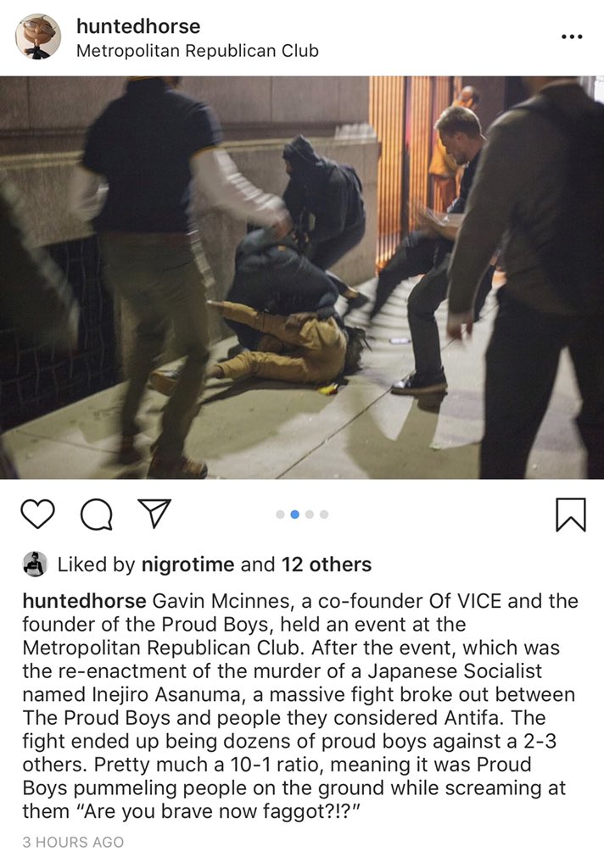Tap the street fight photo
This screenshot has height=868, width=604.
[302, 277]
